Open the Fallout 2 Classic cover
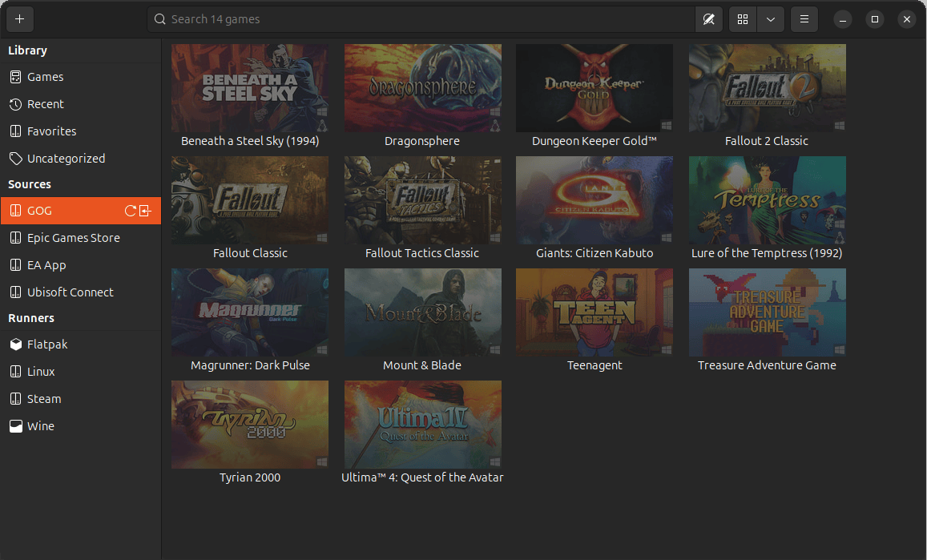This screenshot has width=927, height=560. (768, 87)
